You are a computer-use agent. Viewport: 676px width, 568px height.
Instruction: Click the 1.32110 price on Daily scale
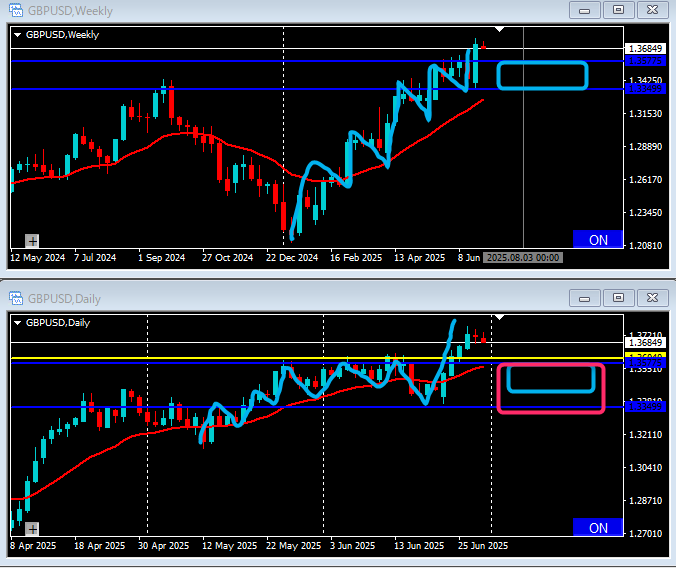645,435
